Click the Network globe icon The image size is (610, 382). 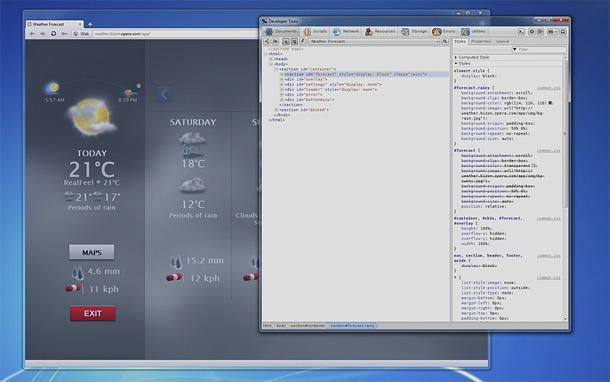point(337,32)
